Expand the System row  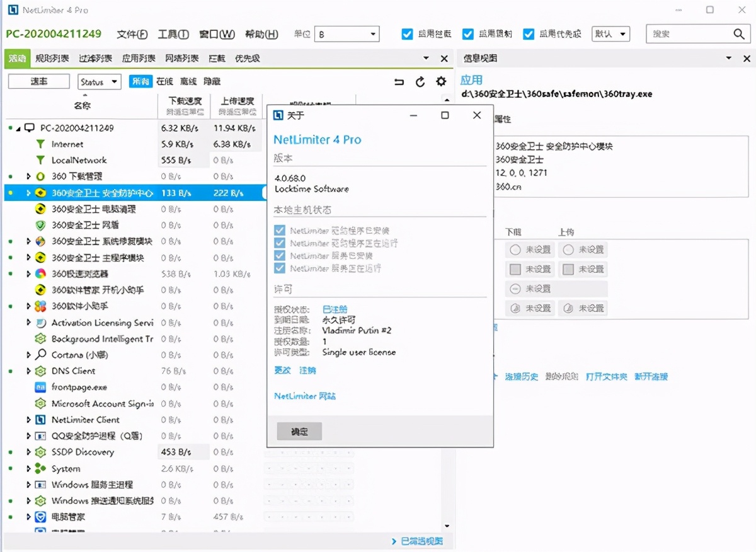(28, 469)
